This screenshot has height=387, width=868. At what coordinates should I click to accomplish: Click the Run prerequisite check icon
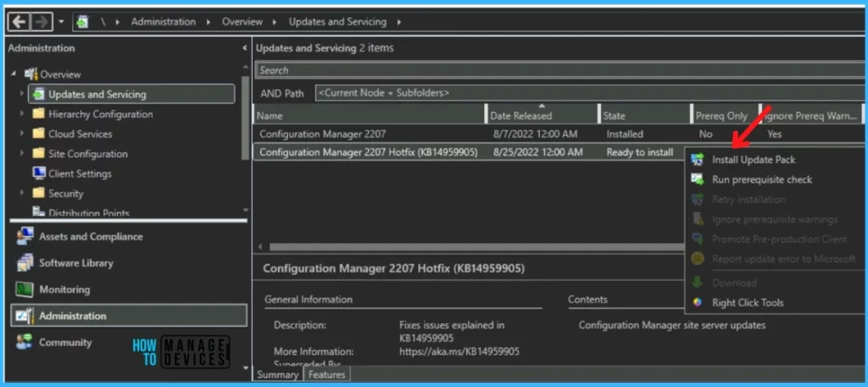[698, 180]
